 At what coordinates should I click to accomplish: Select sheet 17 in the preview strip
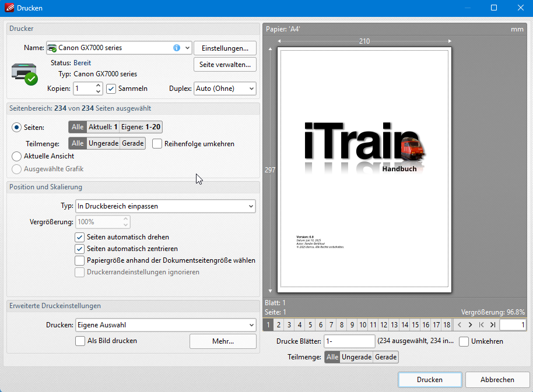(x=436, y=325)
